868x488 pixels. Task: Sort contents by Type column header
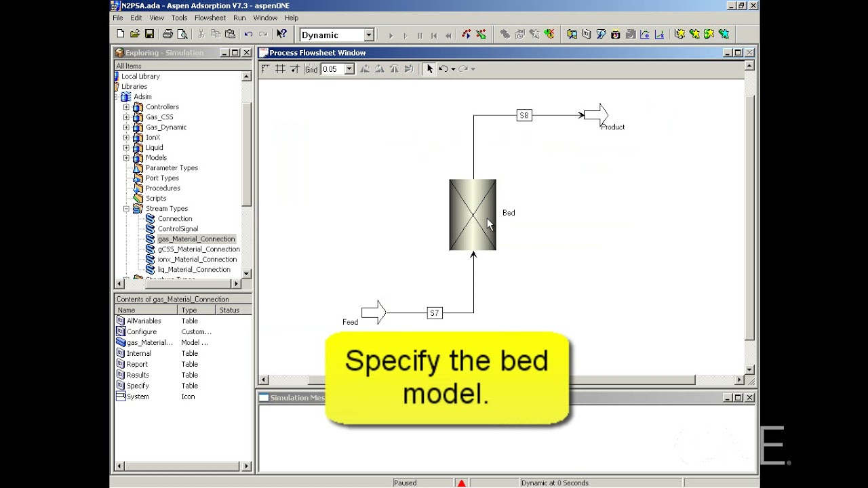pyautogui.click(x=197, y=310)
